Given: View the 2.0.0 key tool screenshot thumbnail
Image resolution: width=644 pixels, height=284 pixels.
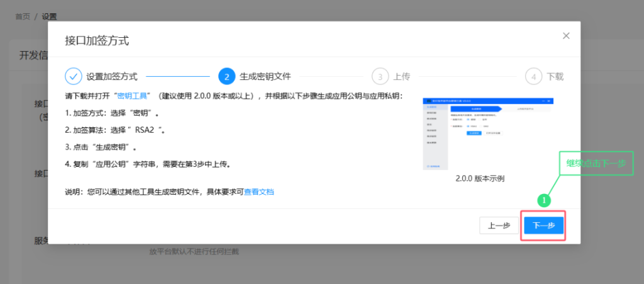Looking at the screenshot, I should [x=488, y=134].
